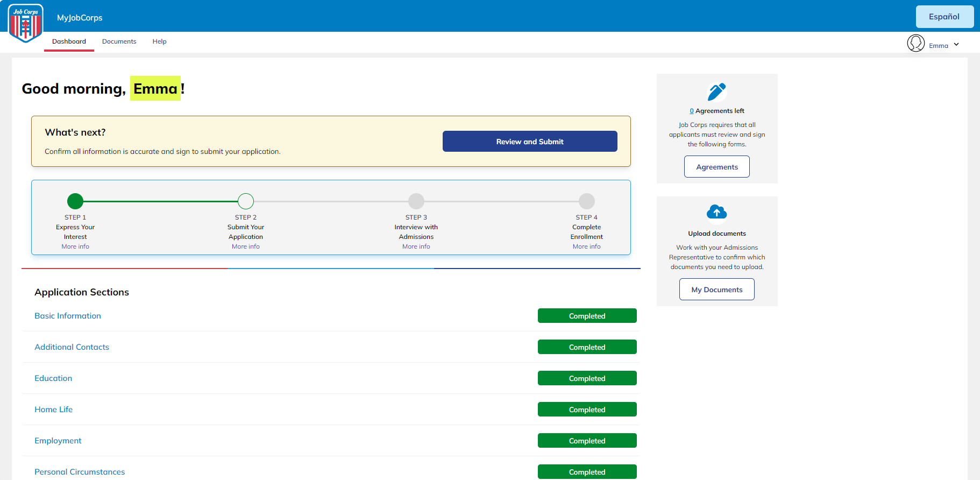980x480 pixels.
Task: Open the Agreements button
Action: (x=716, y=167)
